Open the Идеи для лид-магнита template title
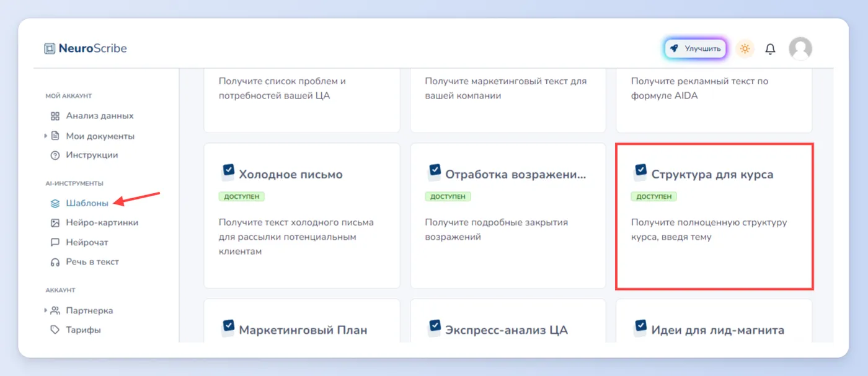868x376 pixels. point(718,330)
